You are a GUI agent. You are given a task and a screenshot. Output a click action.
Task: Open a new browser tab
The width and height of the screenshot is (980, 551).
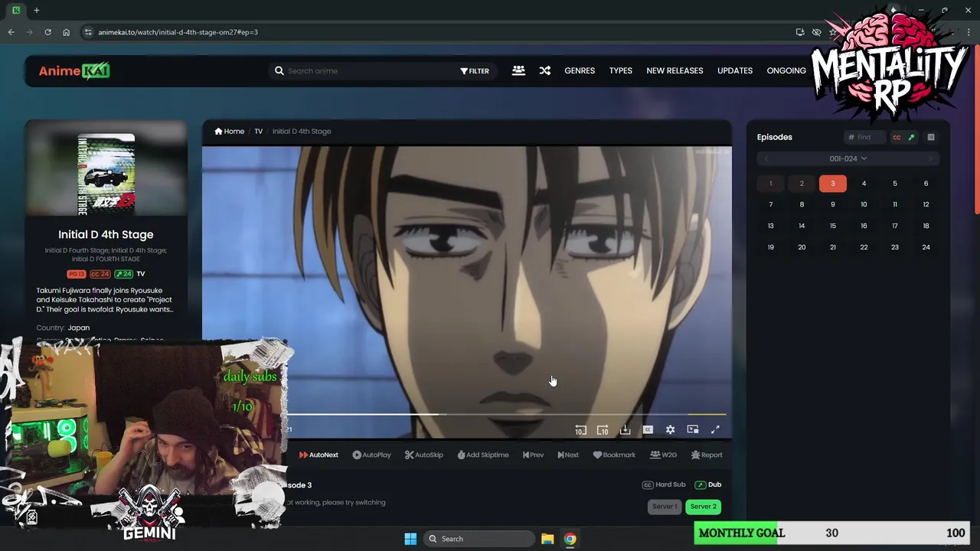[36, 10]
